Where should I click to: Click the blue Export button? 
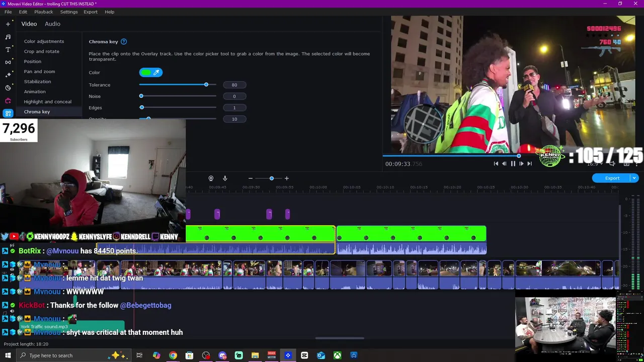pos(612,178)
